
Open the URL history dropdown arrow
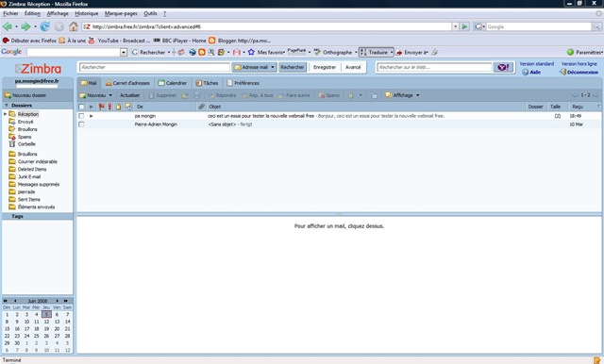click(x=455, y=26)
